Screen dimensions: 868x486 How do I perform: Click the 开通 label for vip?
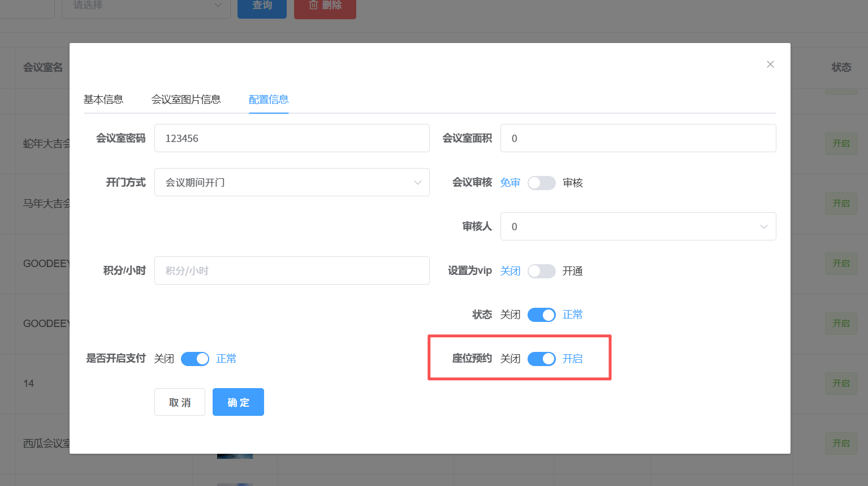[x=573, y=271]
